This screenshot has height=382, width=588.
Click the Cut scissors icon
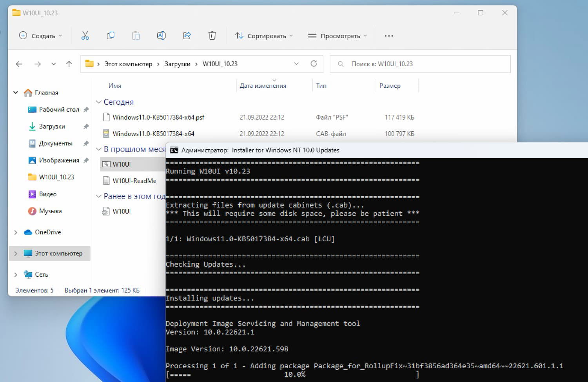pyautogui.click(x=85, y=36)
